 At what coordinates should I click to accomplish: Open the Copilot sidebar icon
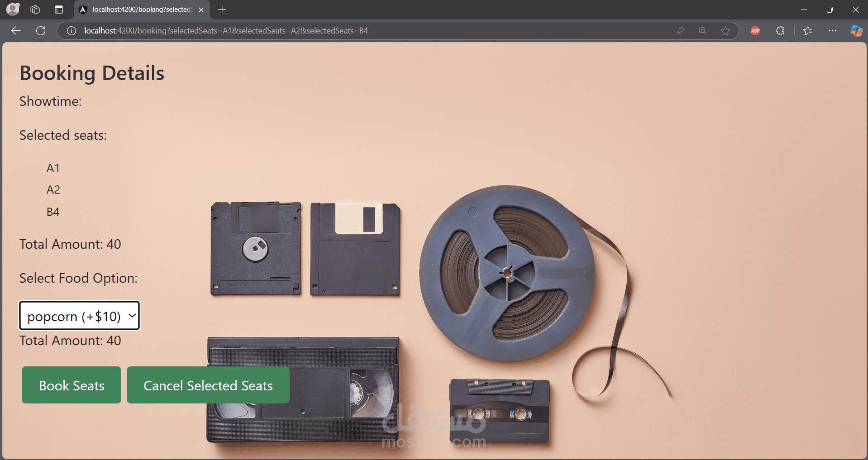(x=856, y=31)
